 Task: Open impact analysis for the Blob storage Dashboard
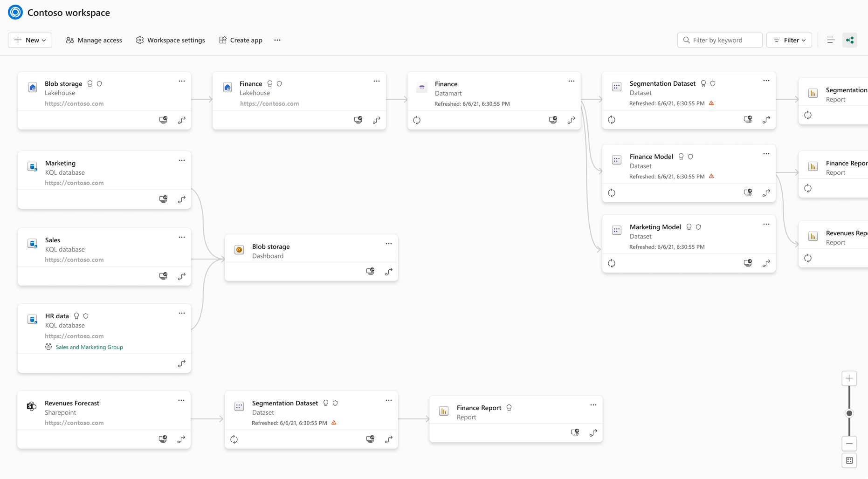pyautogui.click(x=370, y=271)
